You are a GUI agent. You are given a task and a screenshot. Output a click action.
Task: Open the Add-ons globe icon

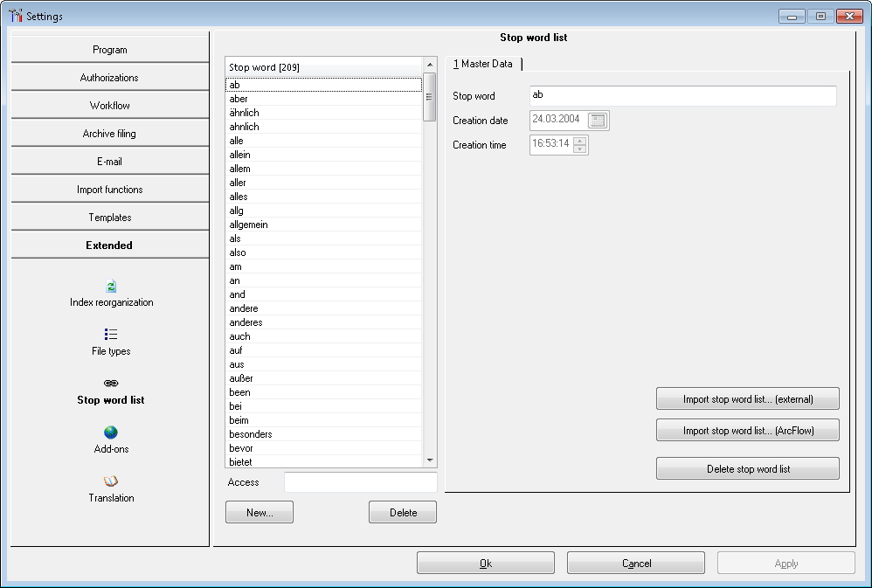tap(111, 432)
